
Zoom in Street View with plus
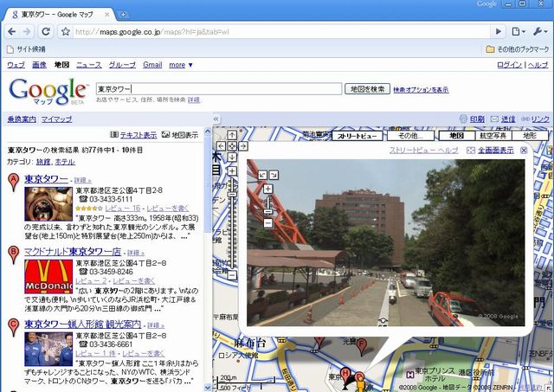click(x=268, y=189)
